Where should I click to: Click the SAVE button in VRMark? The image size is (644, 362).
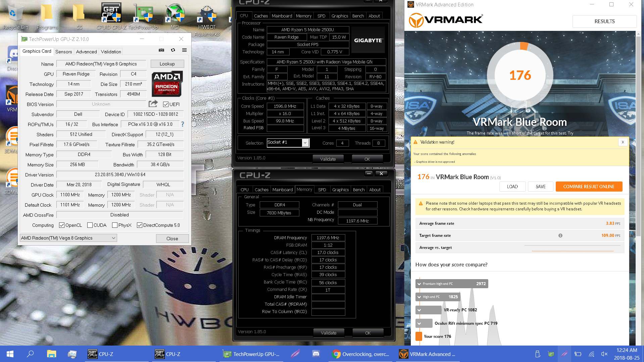pyautogui.click(x=540, y=187)
